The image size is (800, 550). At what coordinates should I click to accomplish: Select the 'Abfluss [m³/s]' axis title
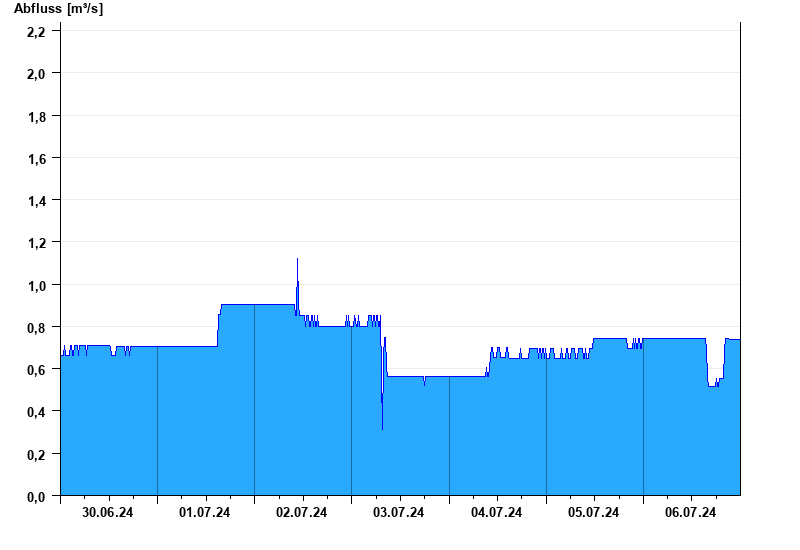click(58, 9)
